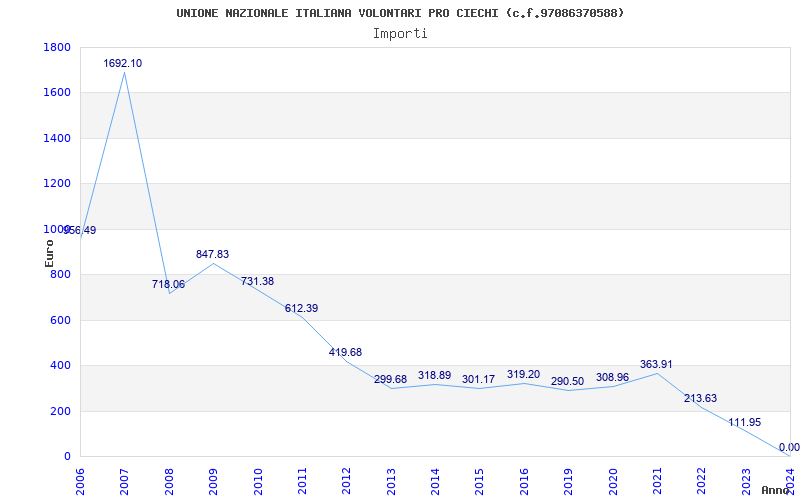Click the 1600 y-axis tick label
The height and width of the screenshot is (500, 800).
tap(57, 93)
